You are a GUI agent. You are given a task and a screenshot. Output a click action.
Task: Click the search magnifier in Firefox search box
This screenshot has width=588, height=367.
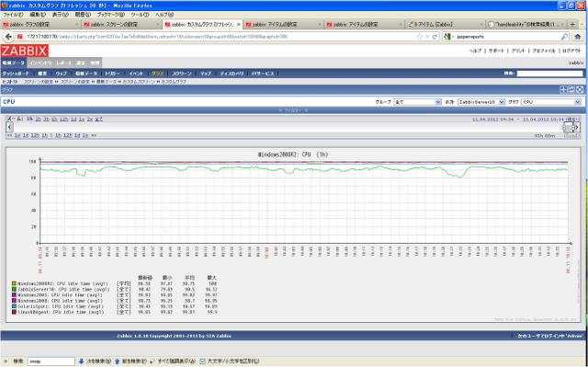pyautogui.click(x=564, y=37)
